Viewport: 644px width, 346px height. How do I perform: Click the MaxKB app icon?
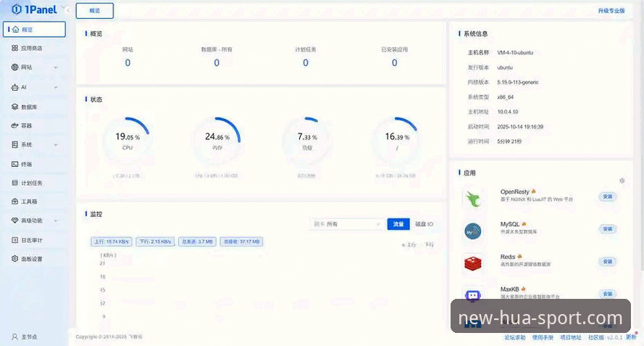pyautogui.click(x=473, y=294)
